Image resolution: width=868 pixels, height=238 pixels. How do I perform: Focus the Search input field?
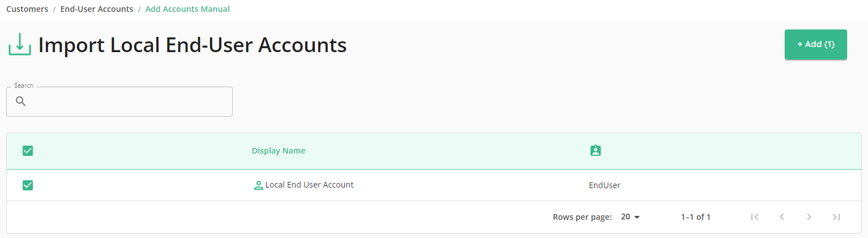[x=119, y=102]
